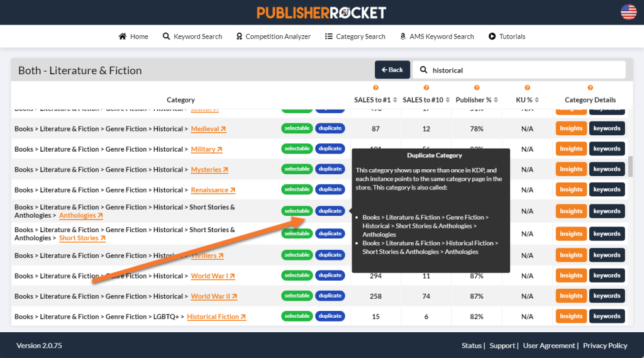Click the duplicate badge on Anthologies row
The image size is (644, 358).
(330, 211)
